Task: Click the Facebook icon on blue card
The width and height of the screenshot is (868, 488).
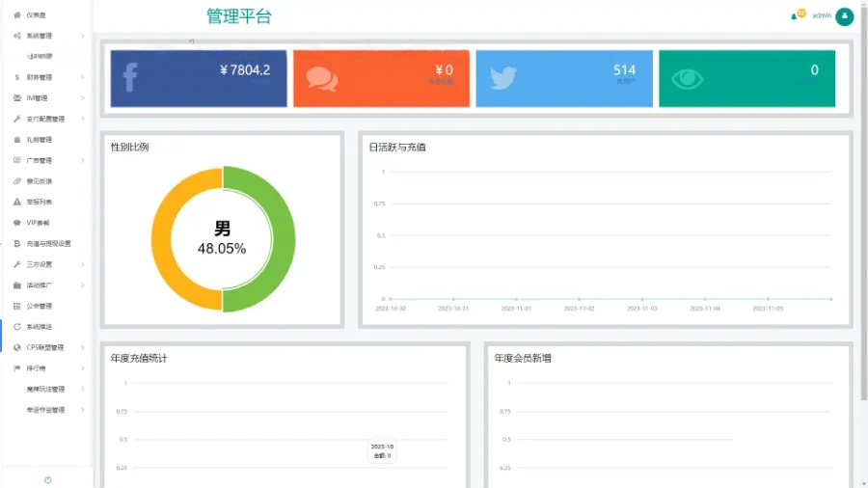Action: 130,77
